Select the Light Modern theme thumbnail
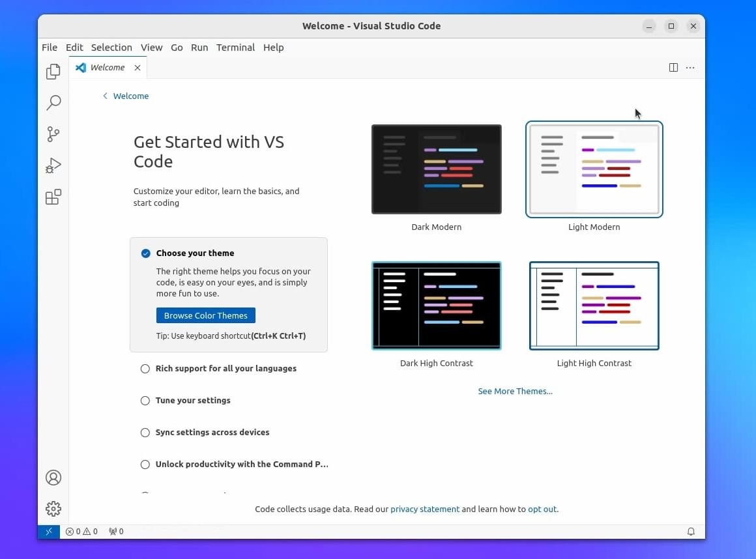Viewport: 756px width, 559px height. point(594,169)
